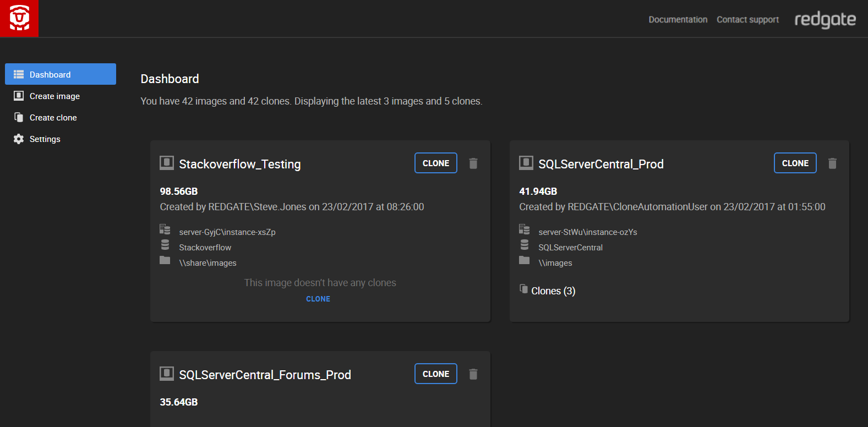The width and height of the screenshot is (868, 427).
Task: Click the database icon next to SQLServerCentral
Action: tap(525, 244)
